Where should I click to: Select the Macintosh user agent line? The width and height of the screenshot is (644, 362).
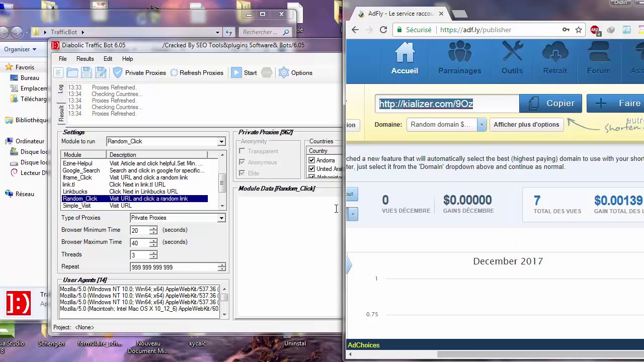(x=139, y=309)
